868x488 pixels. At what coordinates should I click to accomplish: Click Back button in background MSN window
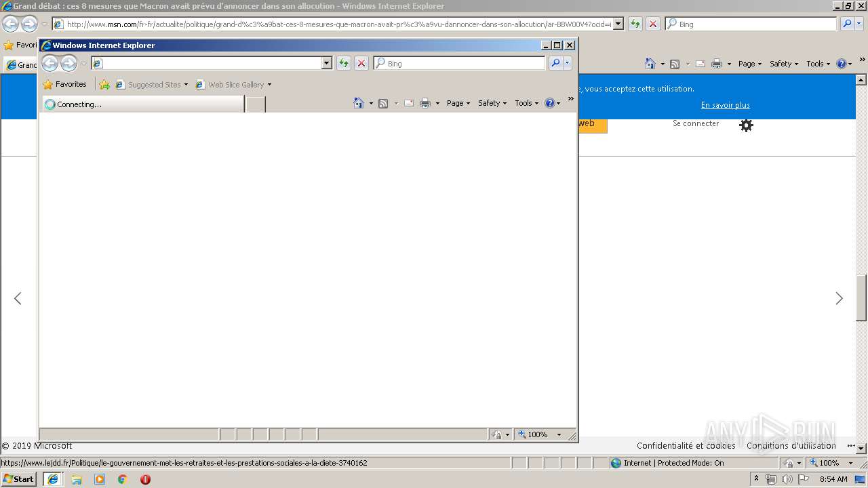[10, 24]
